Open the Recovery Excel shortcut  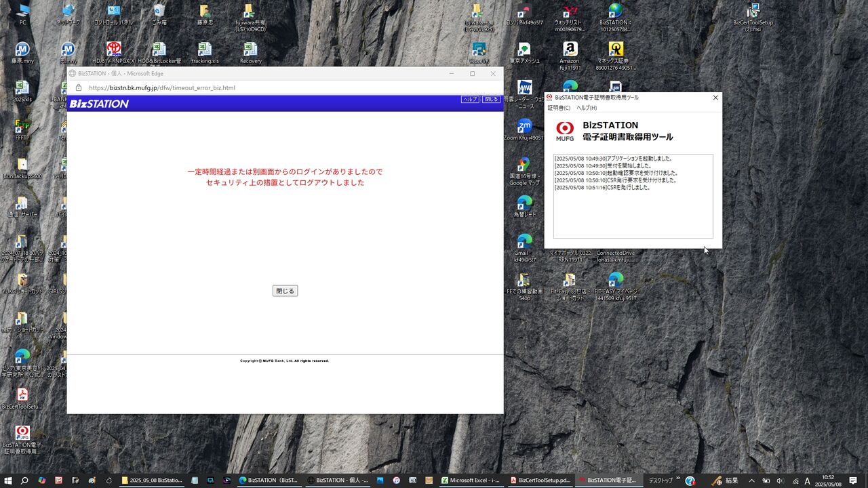point(250,53)
